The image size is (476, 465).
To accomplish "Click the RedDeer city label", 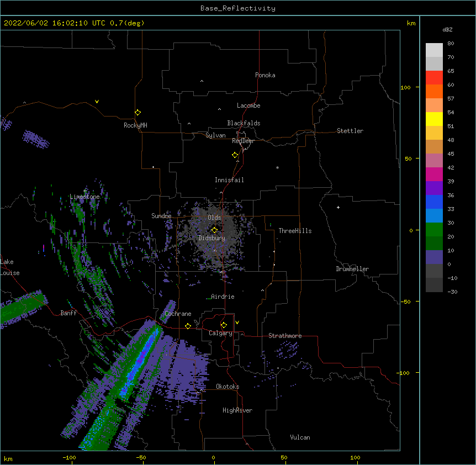I will (243, 141).
